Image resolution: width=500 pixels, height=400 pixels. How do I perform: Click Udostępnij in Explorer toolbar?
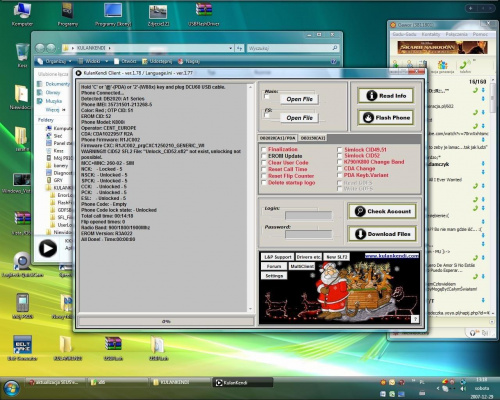click(x=157, y=61)
